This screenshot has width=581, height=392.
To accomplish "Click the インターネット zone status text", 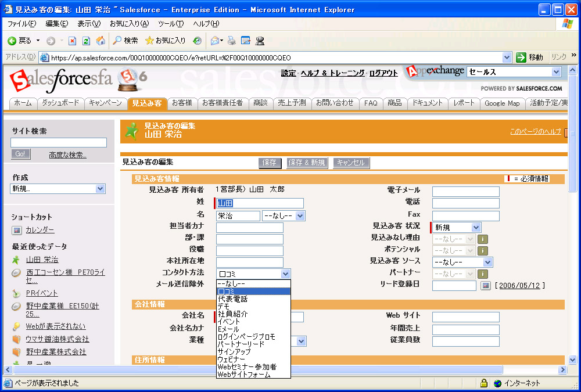I will [x=522, y=383].
